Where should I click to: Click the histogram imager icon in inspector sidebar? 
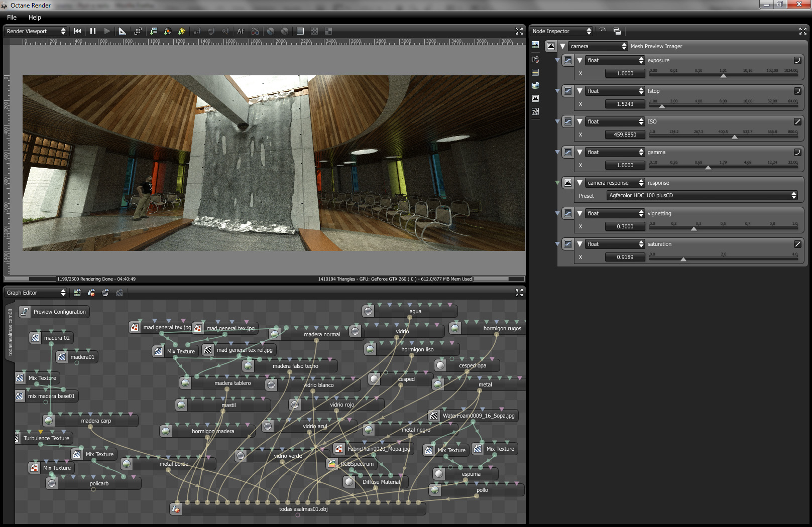pyautogui.click(x=535, y=98)
